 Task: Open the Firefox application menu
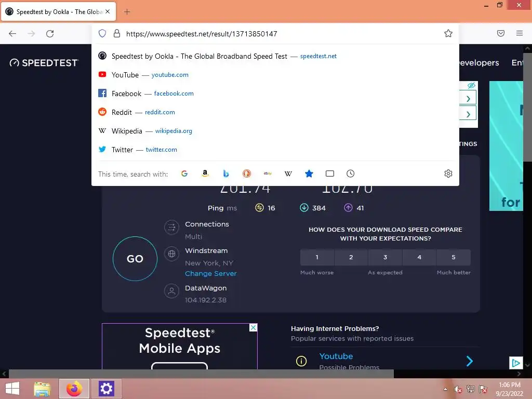[520, 33]
